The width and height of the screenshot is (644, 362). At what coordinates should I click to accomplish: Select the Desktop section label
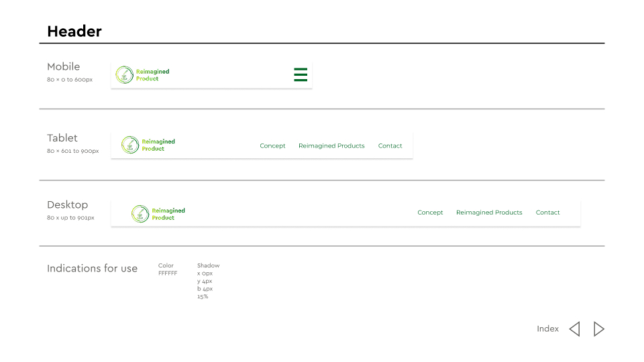[x=67, y=205]
